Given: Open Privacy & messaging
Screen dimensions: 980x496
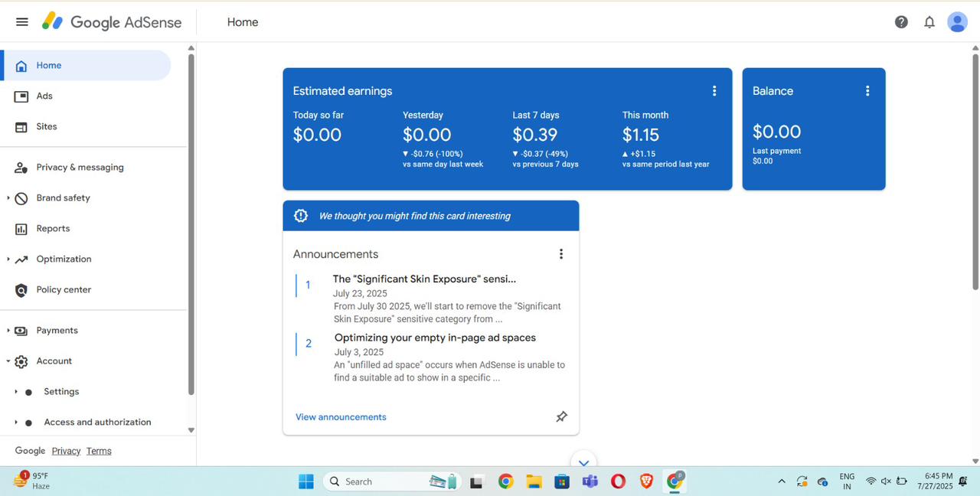Looking at the screenshot, I should coord(80,167).
